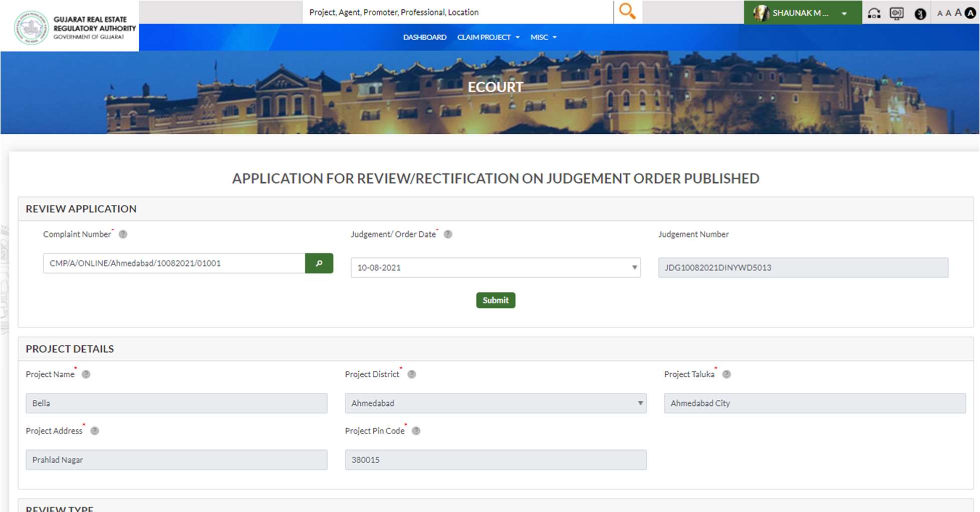Click the user profile avatar picture
Viewport: 980px width, 512px height.
tap(761, 13)
